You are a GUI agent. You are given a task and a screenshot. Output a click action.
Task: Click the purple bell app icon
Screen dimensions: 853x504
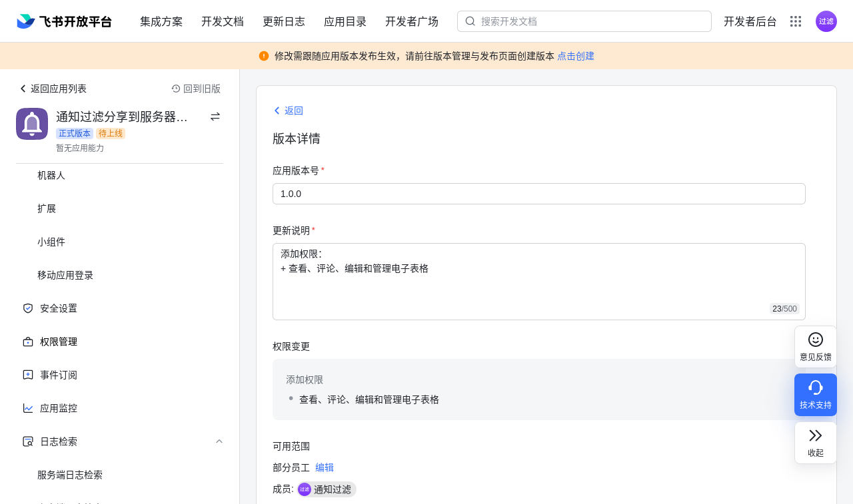(32, 124)
